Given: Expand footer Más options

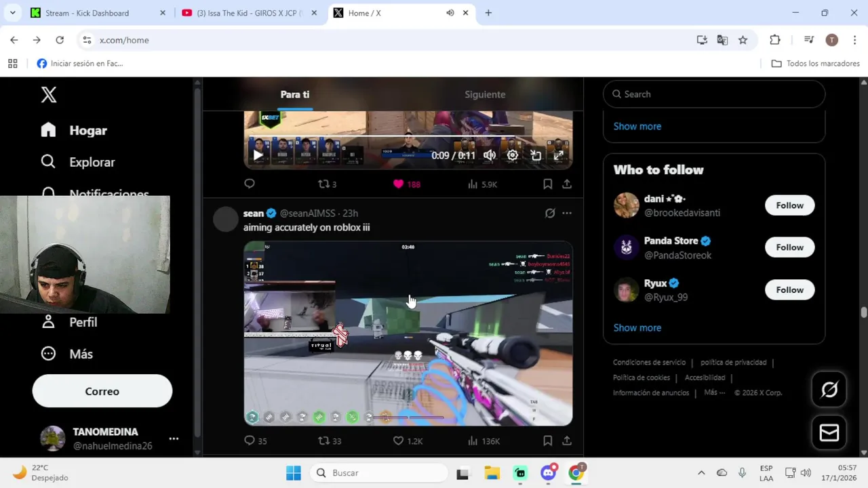Looking at the screenshot, I should (x=715, y=392).
